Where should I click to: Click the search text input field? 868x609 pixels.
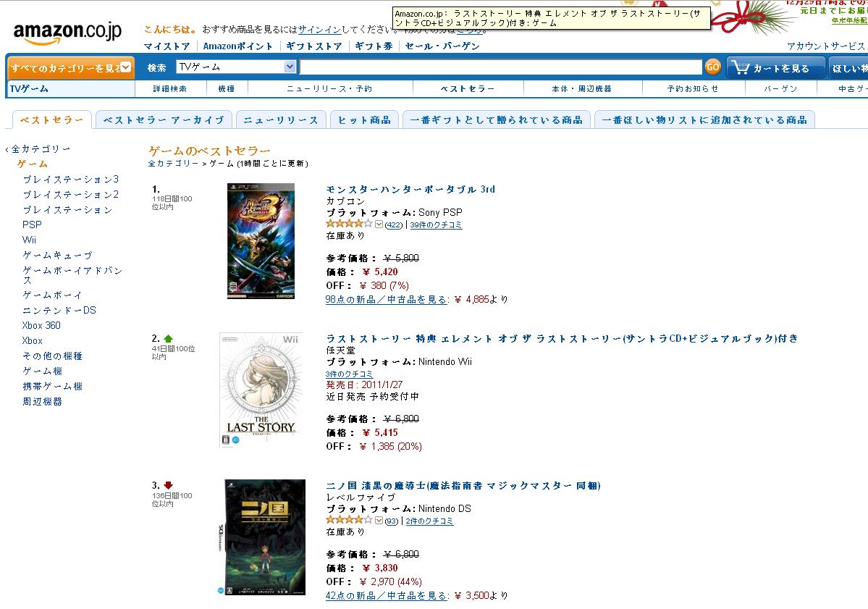click(500, 67)
